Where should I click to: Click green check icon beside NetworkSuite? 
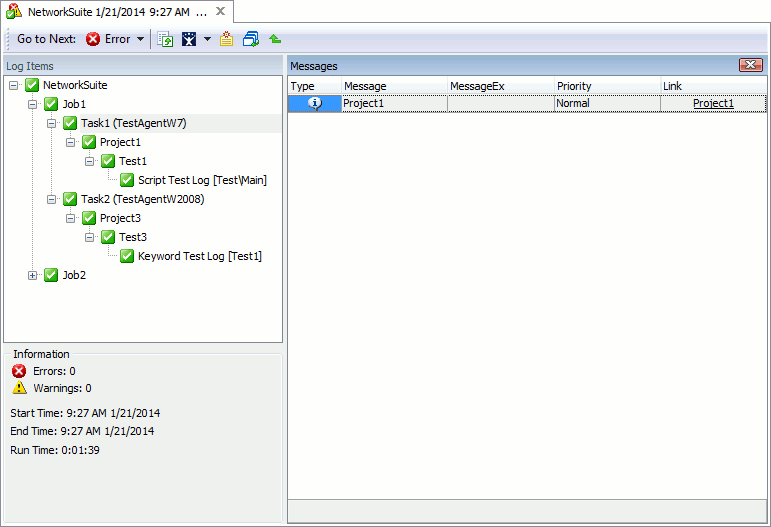pyautogui.click(x=32, y=85)
